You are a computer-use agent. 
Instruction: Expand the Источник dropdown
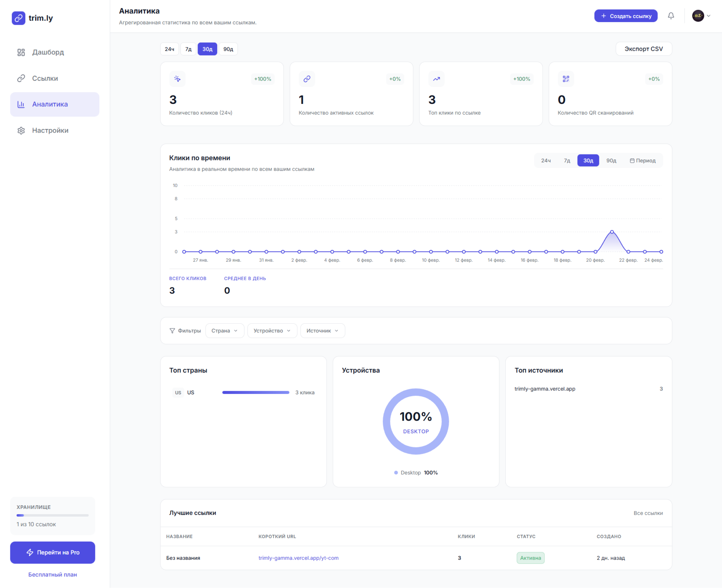[322, 330]
